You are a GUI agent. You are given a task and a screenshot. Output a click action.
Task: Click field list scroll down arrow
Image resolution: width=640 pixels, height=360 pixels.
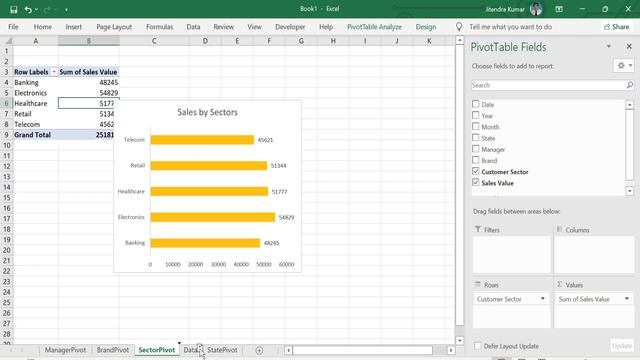[x=630, y=191]
